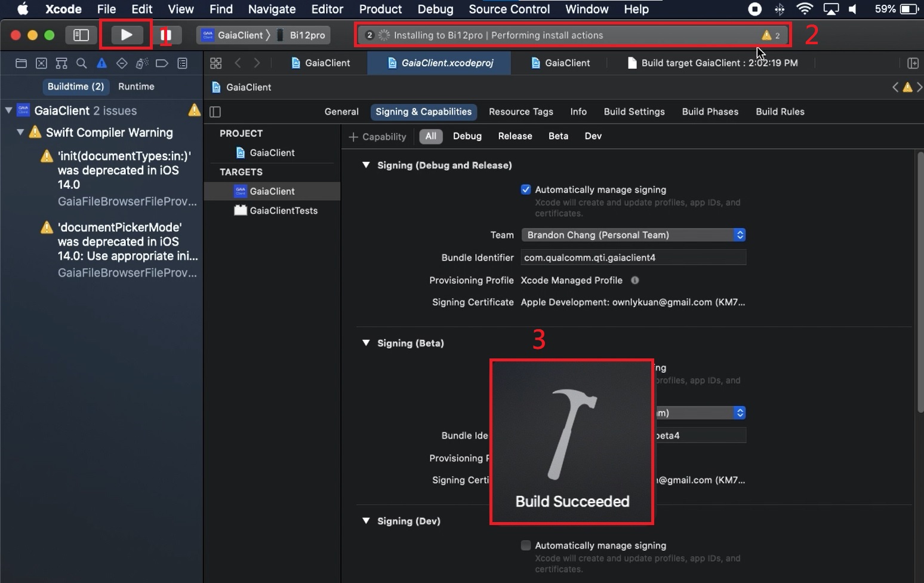Image resolution: width=924 pixels, height=583 pixels.
Task: Collapse the GaiaClient issues group
Action: (8, 111)
